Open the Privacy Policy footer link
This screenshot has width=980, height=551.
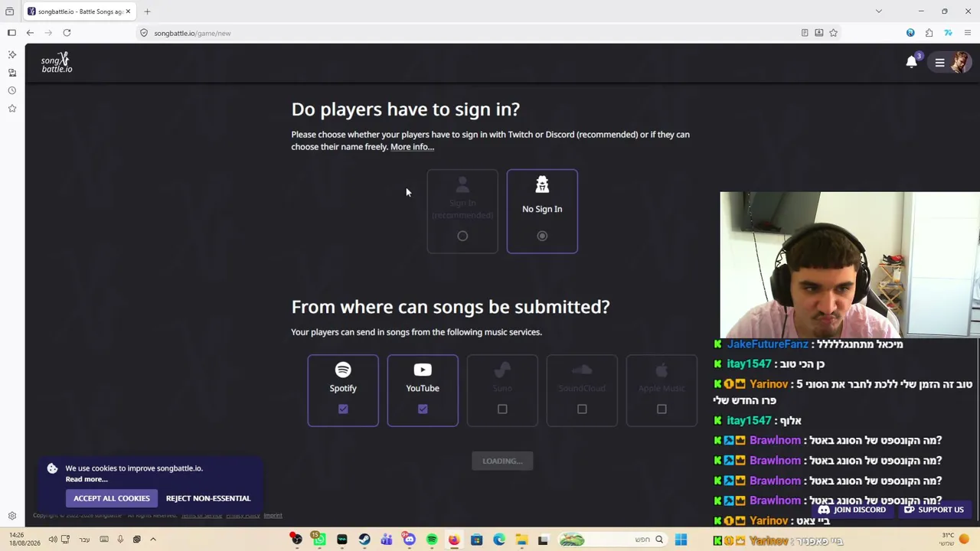pyautogui.click(x=243, y=516)
